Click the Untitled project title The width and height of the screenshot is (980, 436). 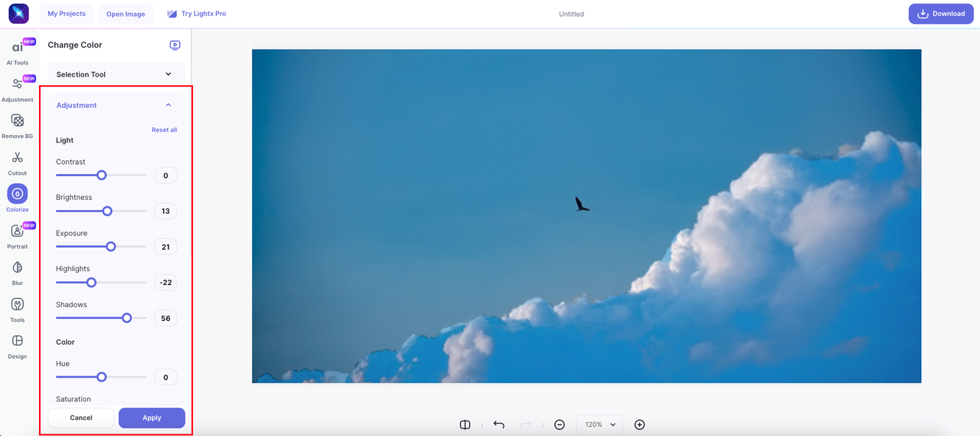pos(571,14)
